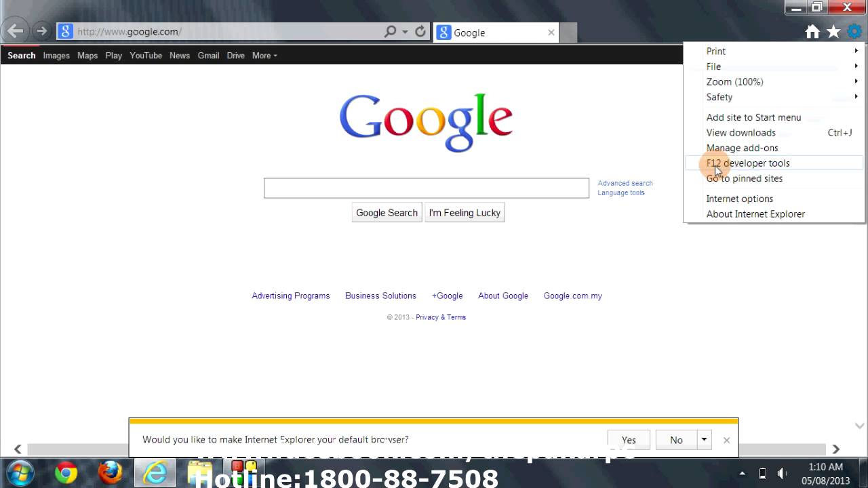
Task: Open Advertising Programs link
Action: (291, 296)
